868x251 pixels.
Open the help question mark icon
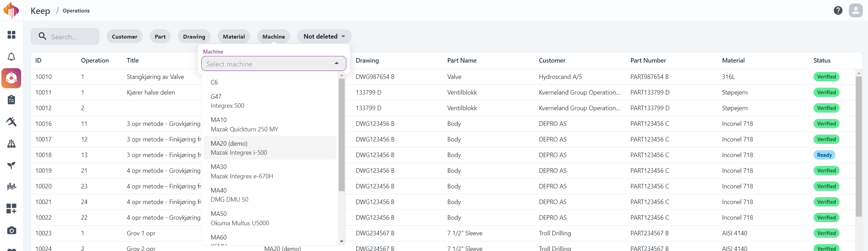(838, 10)
